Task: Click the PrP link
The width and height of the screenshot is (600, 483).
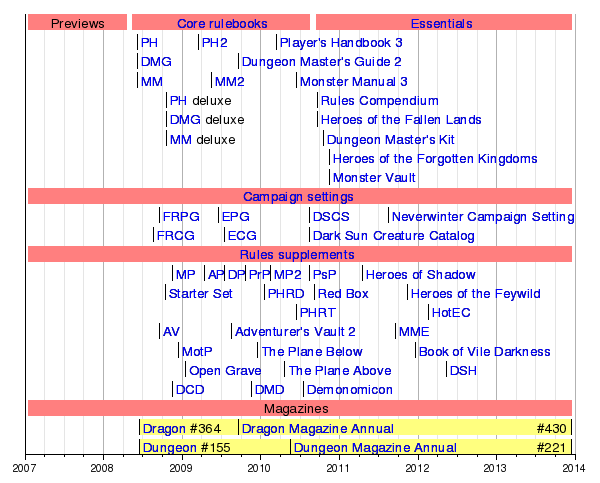Action: (x=259, y=274)
